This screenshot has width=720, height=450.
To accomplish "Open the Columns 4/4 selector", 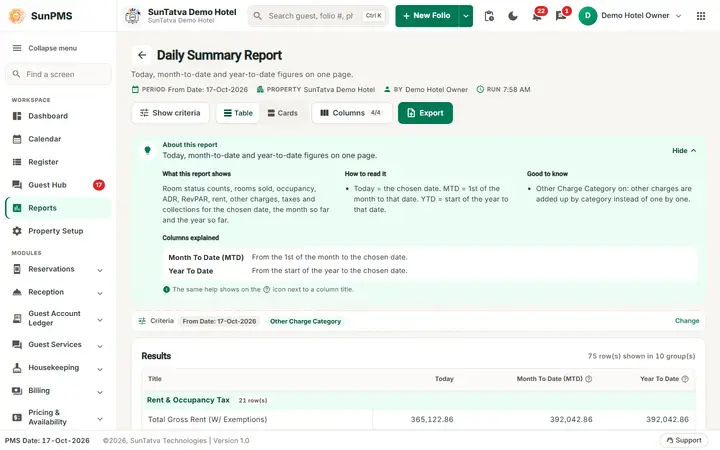I will coord(352,113).
